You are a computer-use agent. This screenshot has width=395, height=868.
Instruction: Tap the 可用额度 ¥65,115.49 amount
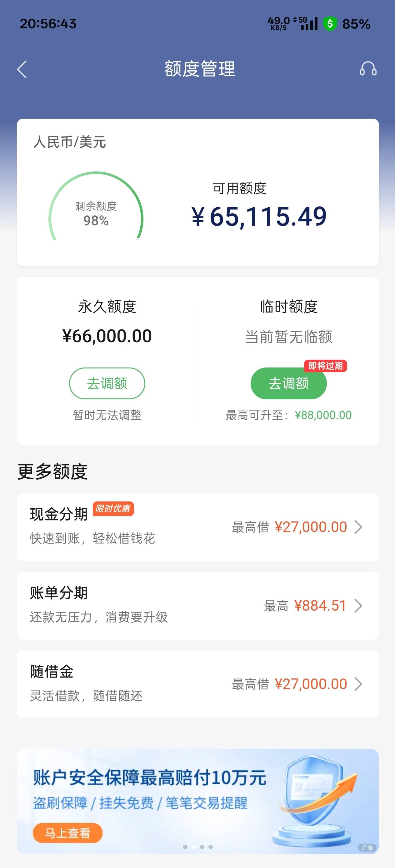coord(259,216)
